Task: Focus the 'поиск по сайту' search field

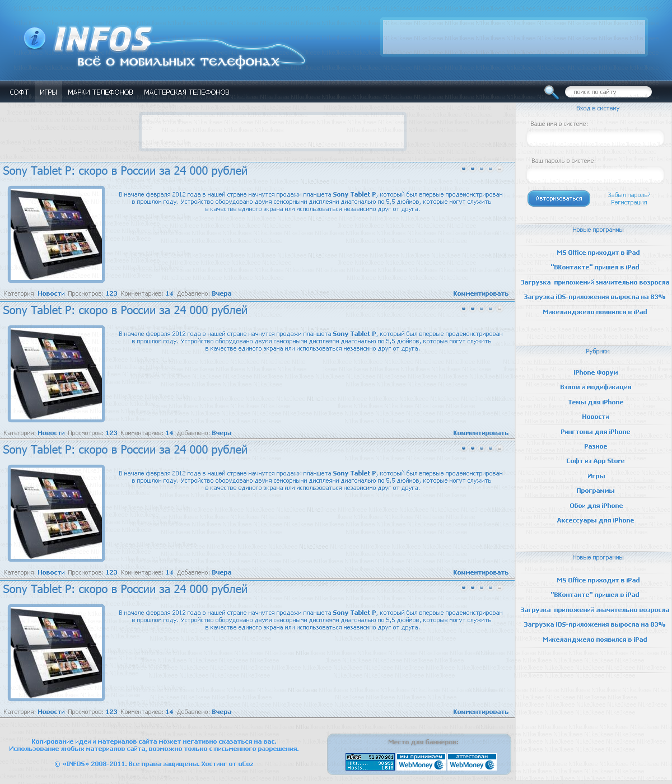Action: [608, 92]
